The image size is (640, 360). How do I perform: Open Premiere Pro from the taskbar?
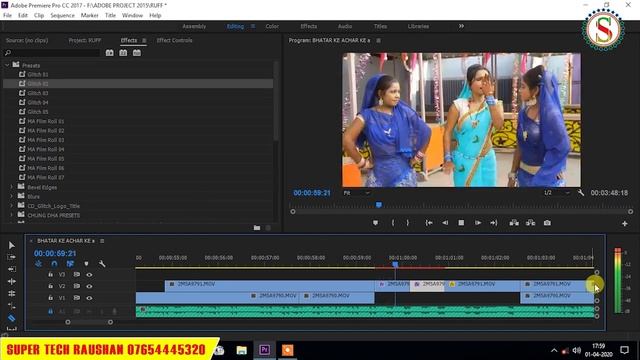[x=264, y=350]
